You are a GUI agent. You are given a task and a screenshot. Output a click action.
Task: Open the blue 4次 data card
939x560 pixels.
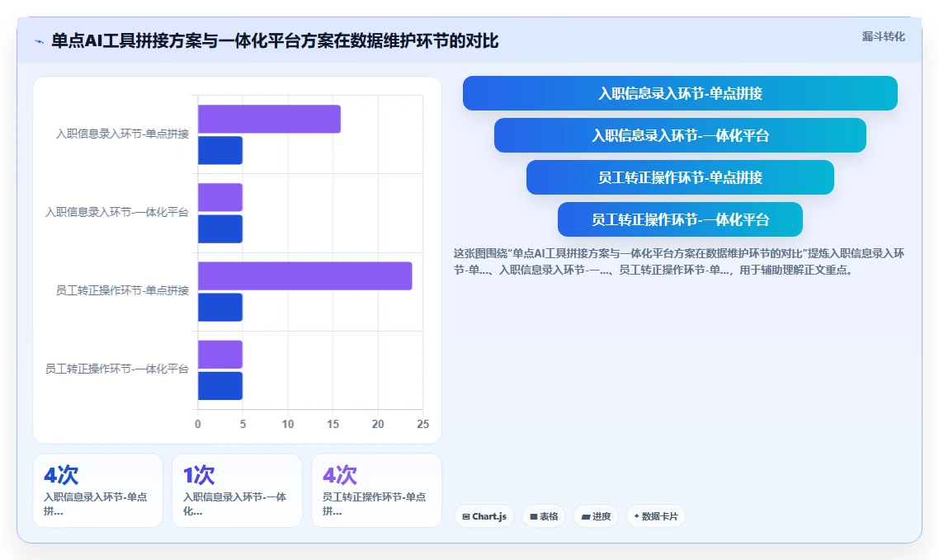[97, 490]
